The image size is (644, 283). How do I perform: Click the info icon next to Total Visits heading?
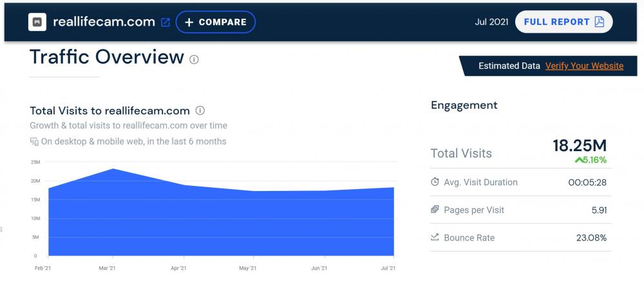(x=200, y=111)
